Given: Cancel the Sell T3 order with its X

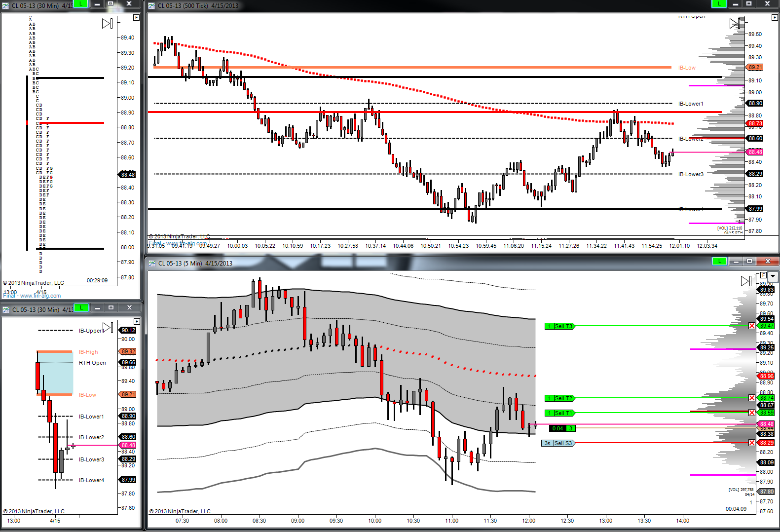Looking at the screenshot, I should click(x=752, y=326).
